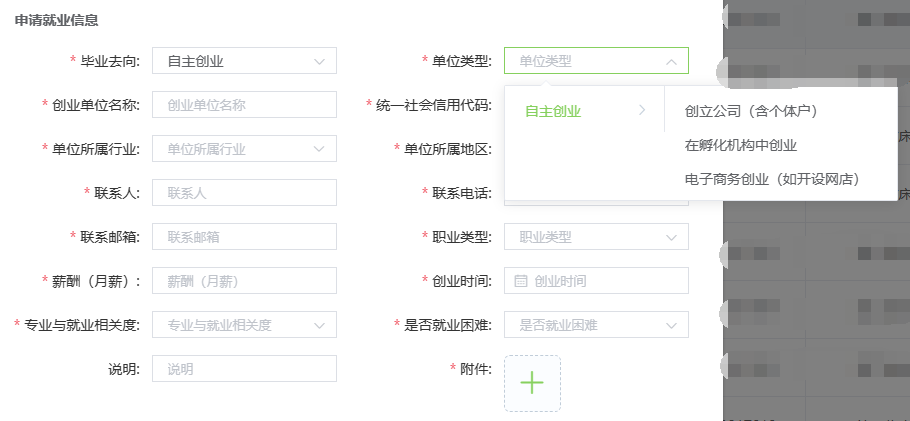Focus the 联系人 text field
910x421 pixels.
[244, 193]
